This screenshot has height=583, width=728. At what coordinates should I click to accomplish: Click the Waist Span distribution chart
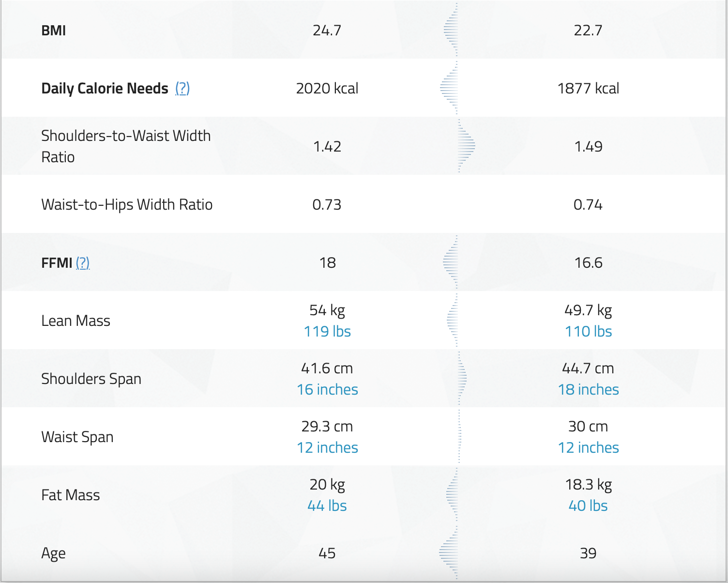[459, 436]
